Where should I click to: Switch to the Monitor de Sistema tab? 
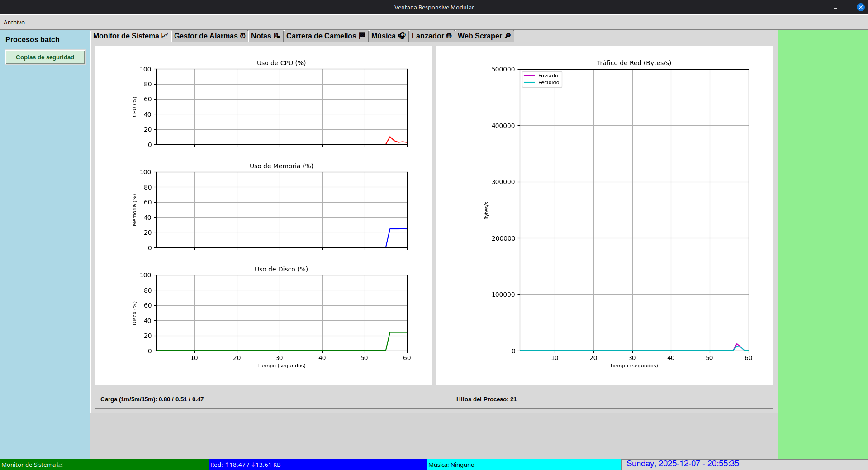pos(130,36)
